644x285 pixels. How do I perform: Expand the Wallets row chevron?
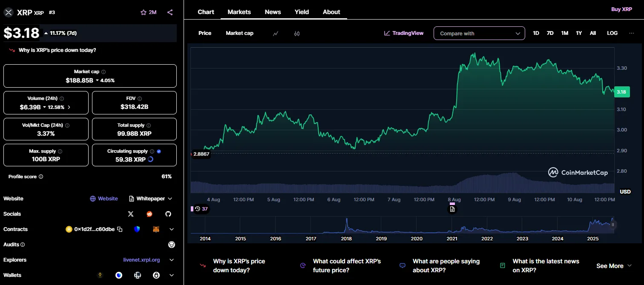click(x=172, y=275)
